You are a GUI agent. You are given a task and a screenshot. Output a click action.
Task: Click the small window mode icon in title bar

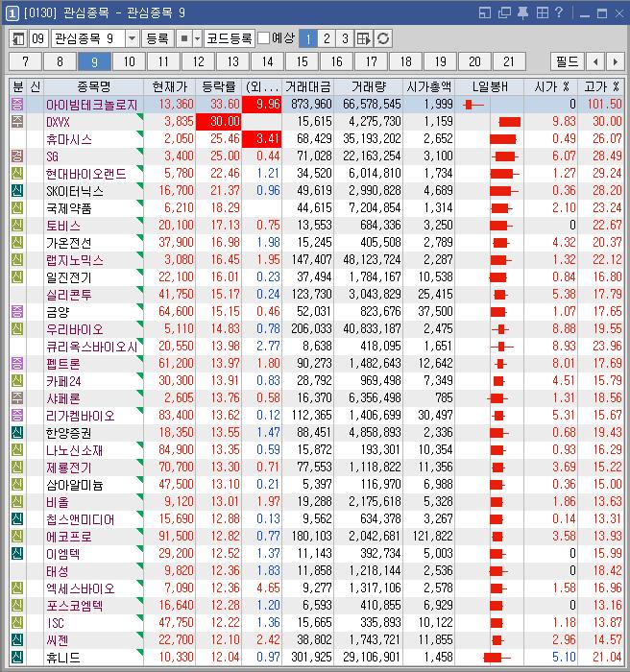[x=485, y=12]
